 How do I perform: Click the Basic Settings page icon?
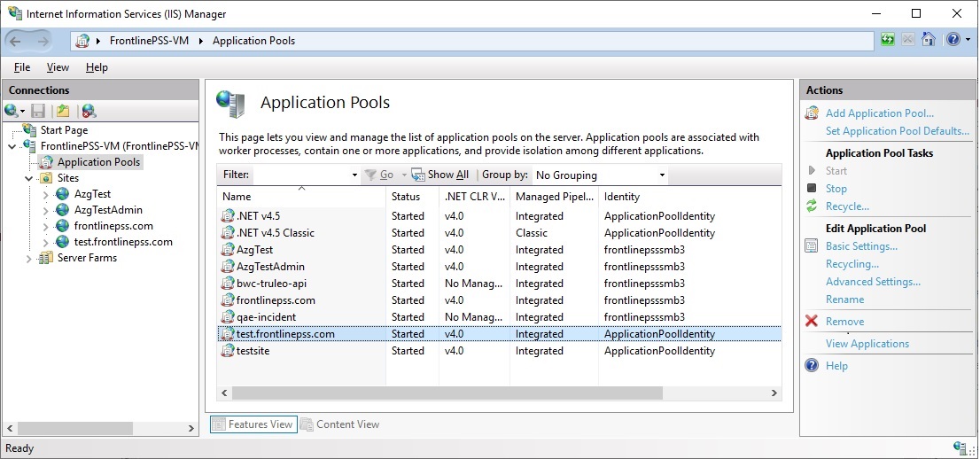[812, 245]
